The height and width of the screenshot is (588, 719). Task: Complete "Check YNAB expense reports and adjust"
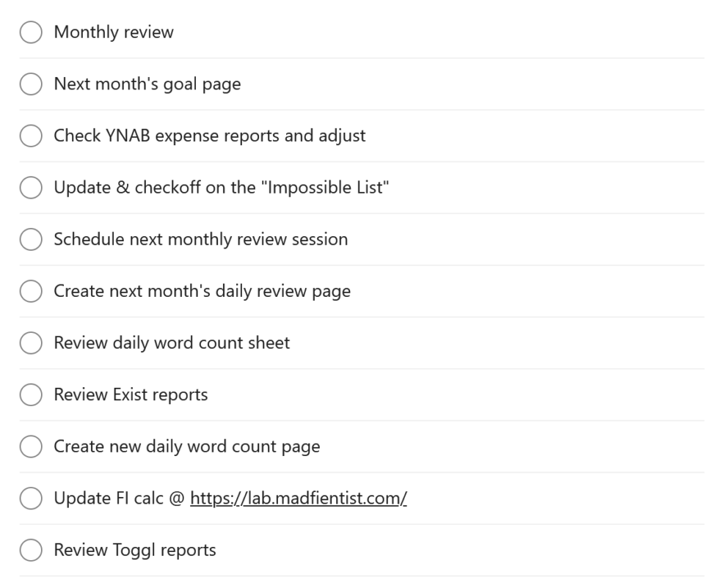[30, 136]
